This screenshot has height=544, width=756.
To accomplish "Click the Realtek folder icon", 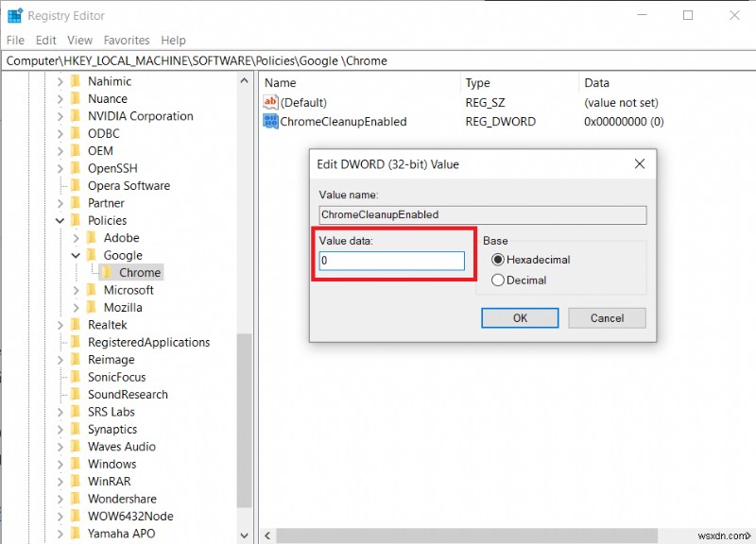I will coord(76,324).
